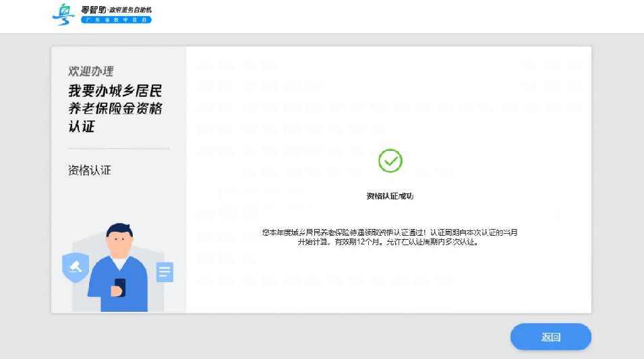
Task: Click the 资格认证成功 status text
Action: point(390,196)
